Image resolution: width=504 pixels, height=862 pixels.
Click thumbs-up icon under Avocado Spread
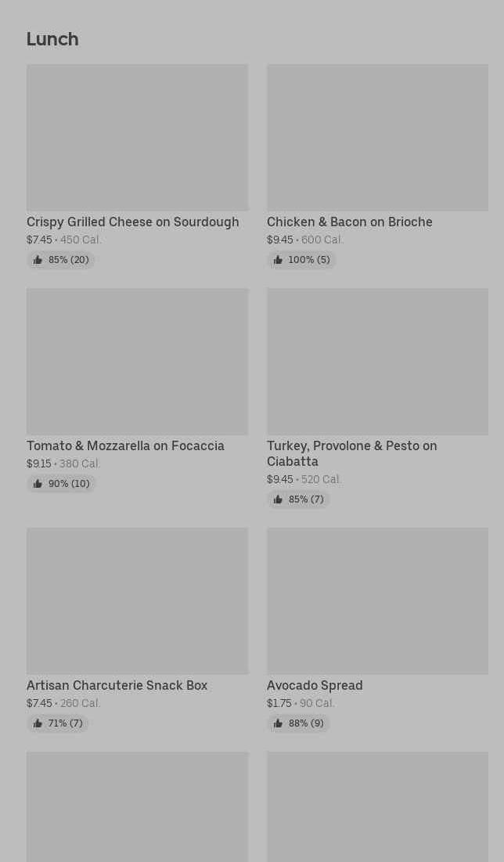(x=278, y=723)
